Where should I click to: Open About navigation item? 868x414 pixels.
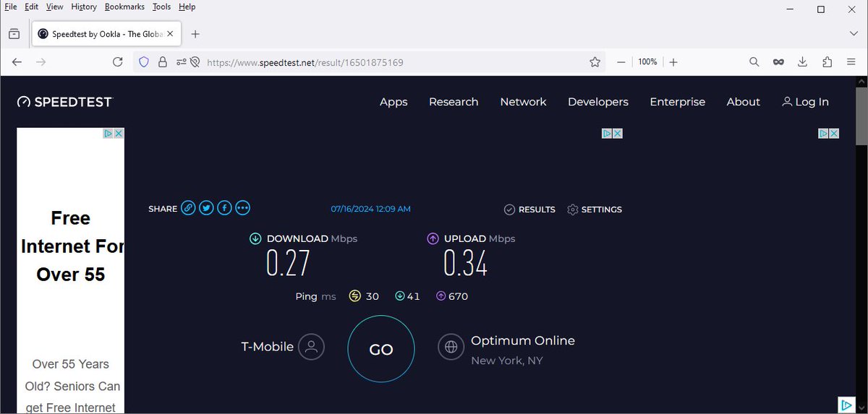(743, 102)
